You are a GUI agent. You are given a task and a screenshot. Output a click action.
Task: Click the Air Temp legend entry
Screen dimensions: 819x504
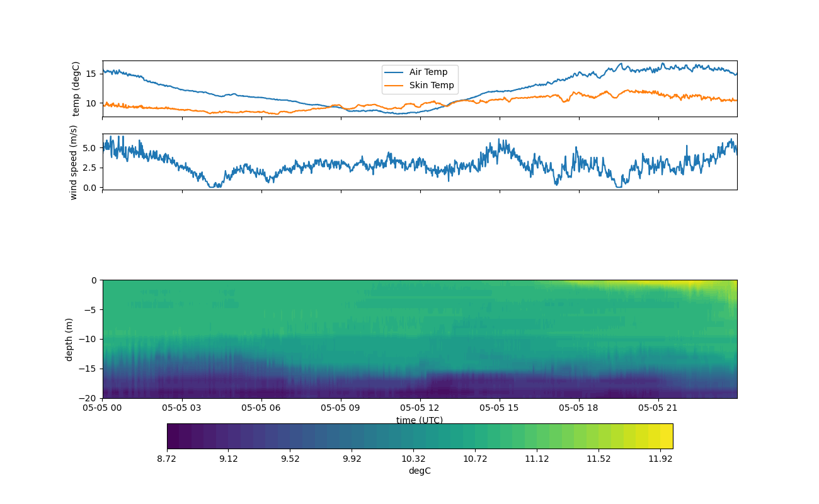428,72
